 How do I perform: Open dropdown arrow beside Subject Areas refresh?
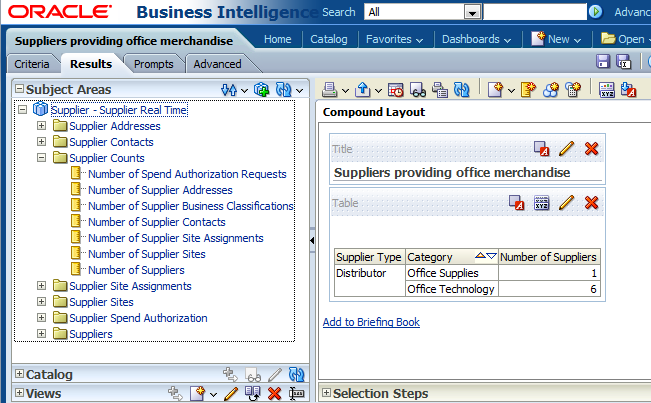click(299, 90)
